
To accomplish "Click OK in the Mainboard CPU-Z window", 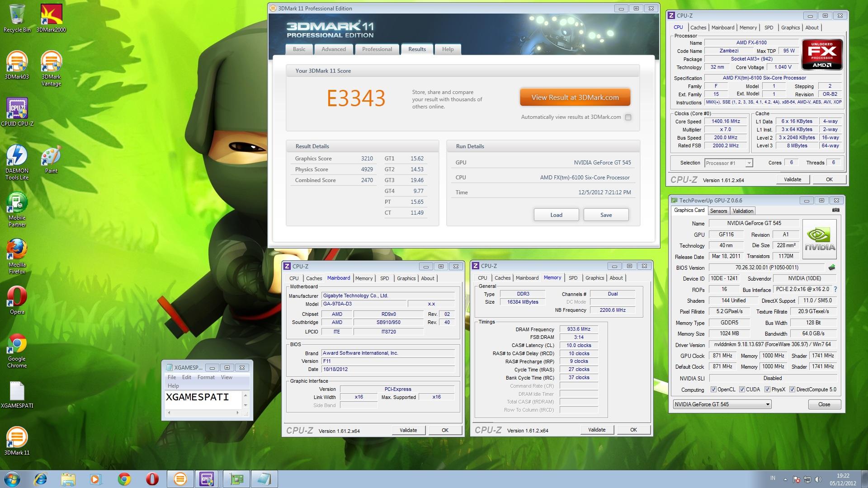I will (445, 430).
